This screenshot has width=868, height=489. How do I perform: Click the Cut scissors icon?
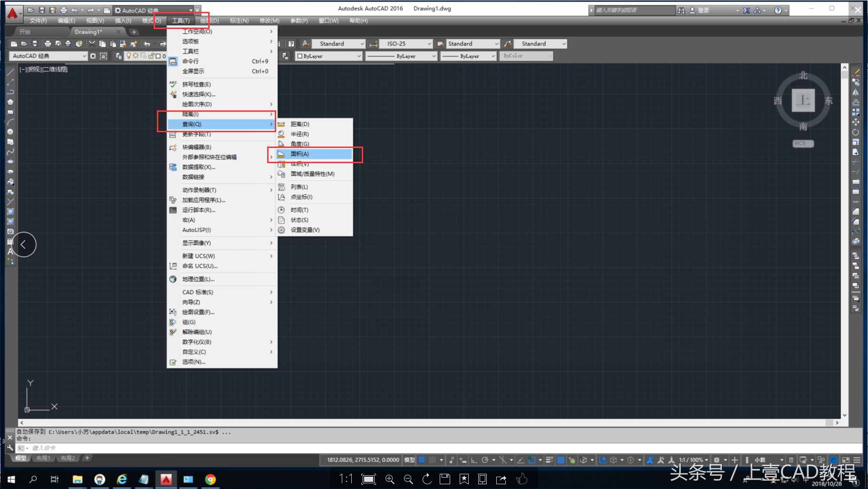coord(92,44)
